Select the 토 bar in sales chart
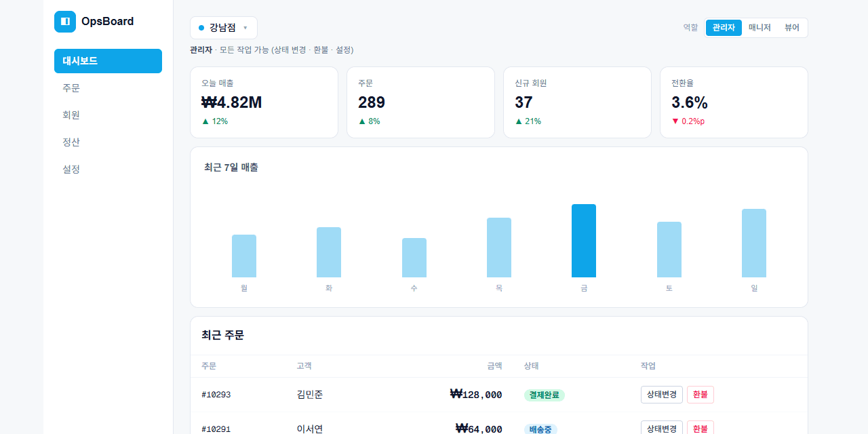 point(669,250)
